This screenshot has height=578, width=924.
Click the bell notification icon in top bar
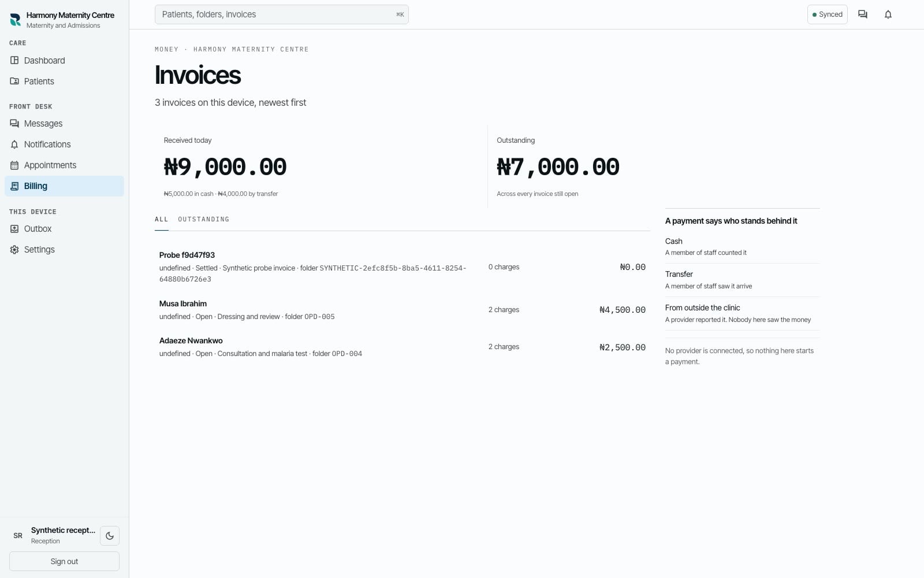point(888,14)
